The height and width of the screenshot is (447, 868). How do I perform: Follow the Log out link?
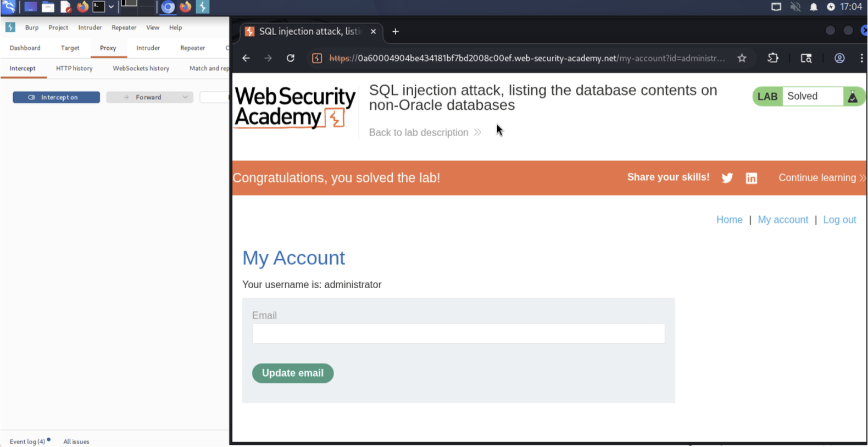(839, 220)
